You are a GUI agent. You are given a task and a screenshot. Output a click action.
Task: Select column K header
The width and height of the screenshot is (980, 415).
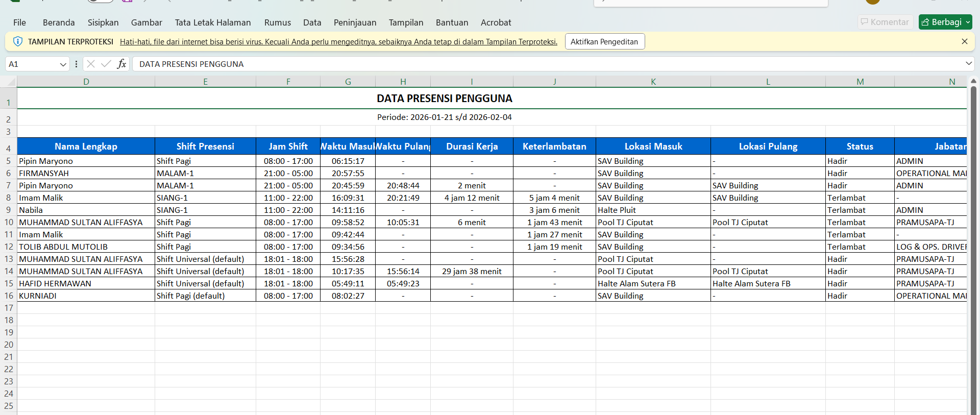(x=653, y=82)
